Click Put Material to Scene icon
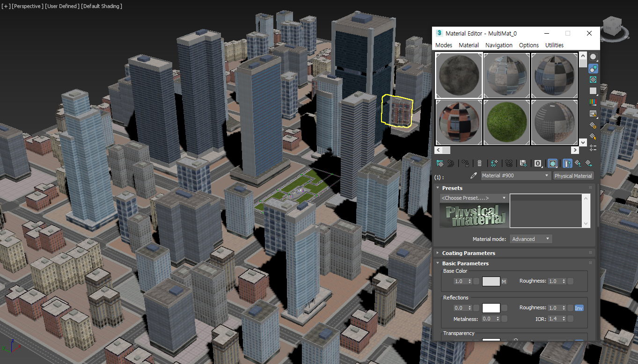638x364 pixels. point(451,163)
